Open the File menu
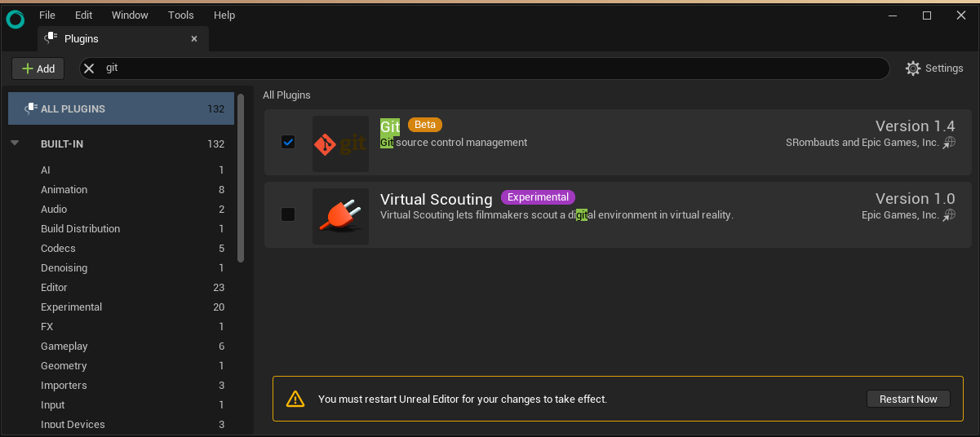This screenshot has width=980, height=437. (x=47, y=15)
